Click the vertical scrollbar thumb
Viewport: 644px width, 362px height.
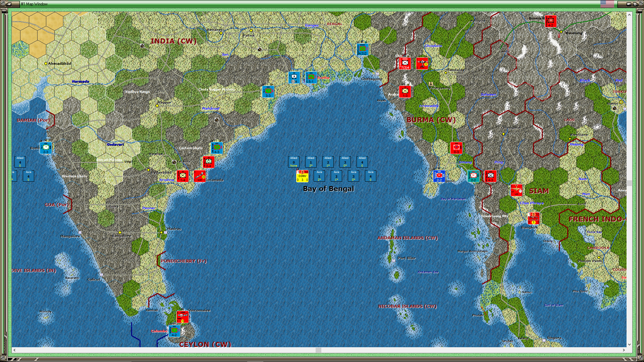click(x=629, y=183)
